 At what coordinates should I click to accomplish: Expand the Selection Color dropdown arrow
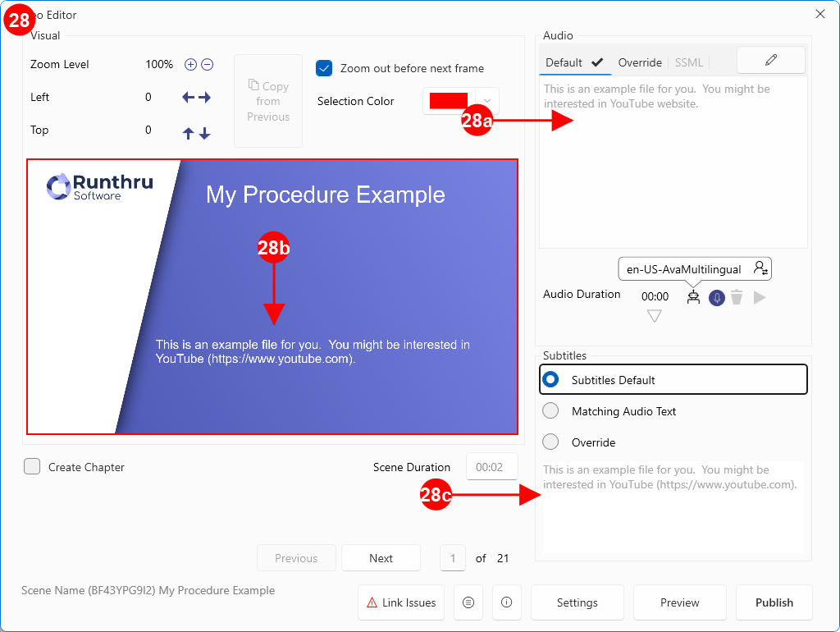pos(487,101)
